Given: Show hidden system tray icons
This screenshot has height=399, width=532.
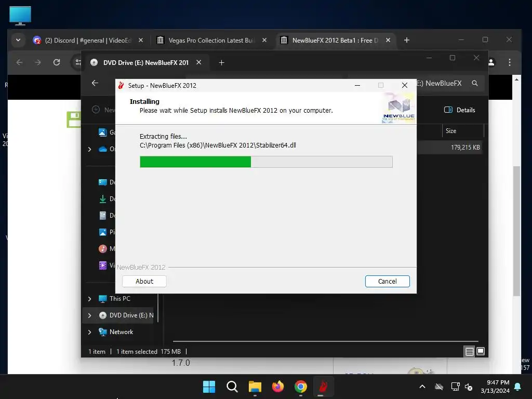Looking at the screenshot, I should [x=422, y=387].
